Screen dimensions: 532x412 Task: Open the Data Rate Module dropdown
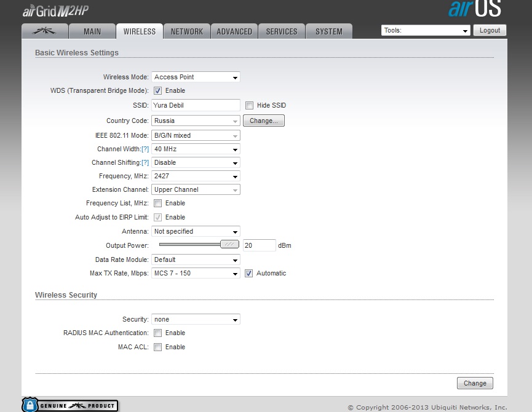click(x=196, y=259)
